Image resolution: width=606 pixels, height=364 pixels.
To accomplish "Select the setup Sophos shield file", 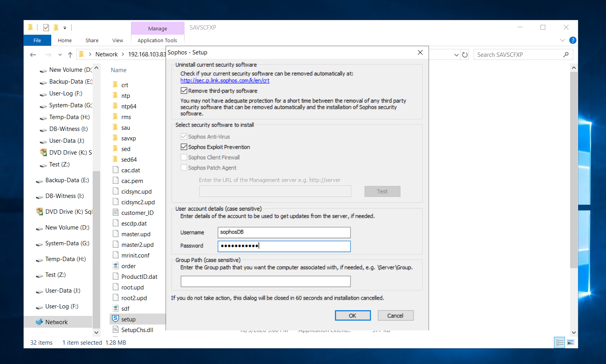I will 128,319.
